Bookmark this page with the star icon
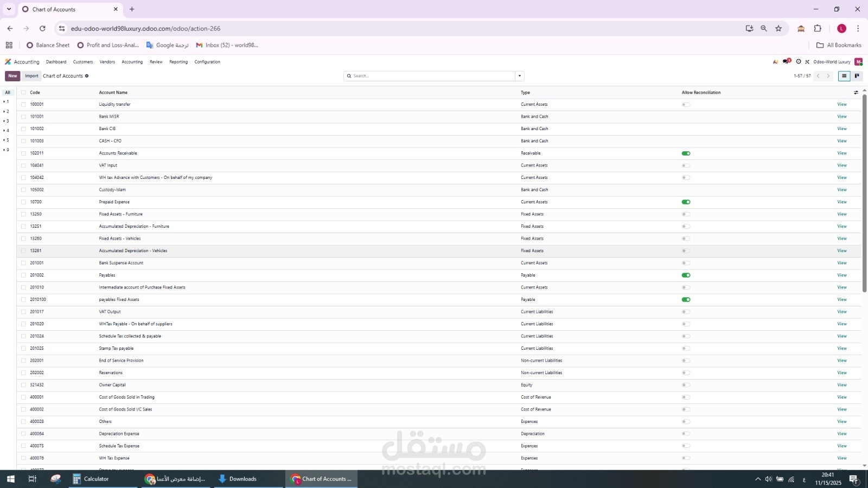This screenshot has width=868, height=488. (x=778, y=29)
